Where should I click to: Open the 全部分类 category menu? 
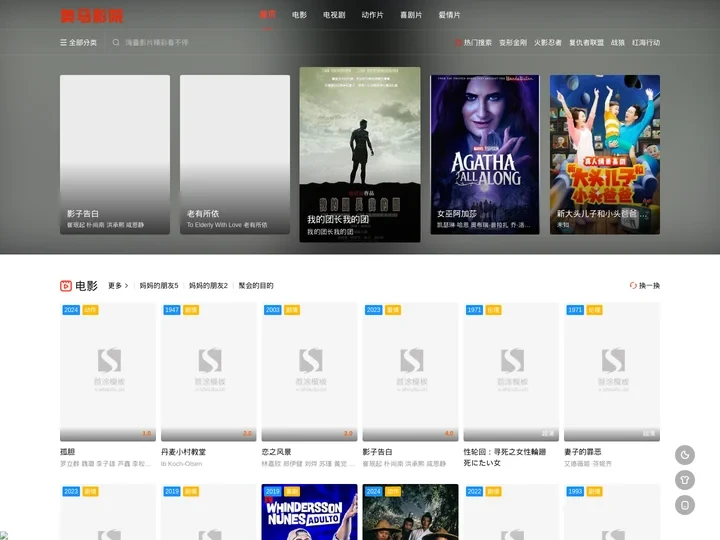(79, 42)
